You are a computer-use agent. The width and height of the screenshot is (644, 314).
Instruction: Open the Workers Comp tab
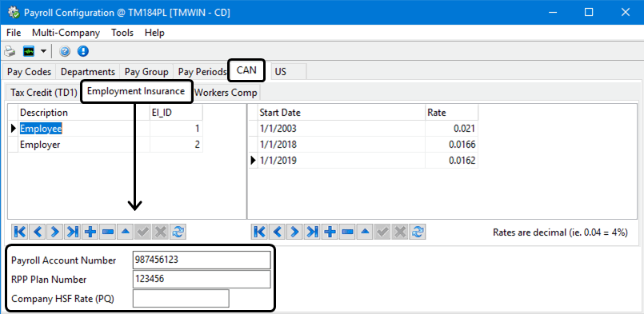[226, 93]
